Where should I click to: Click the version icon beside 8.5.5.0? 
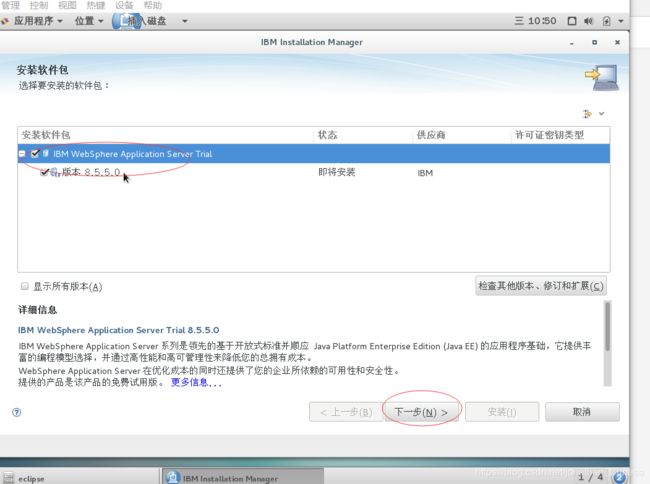(55, 172)
